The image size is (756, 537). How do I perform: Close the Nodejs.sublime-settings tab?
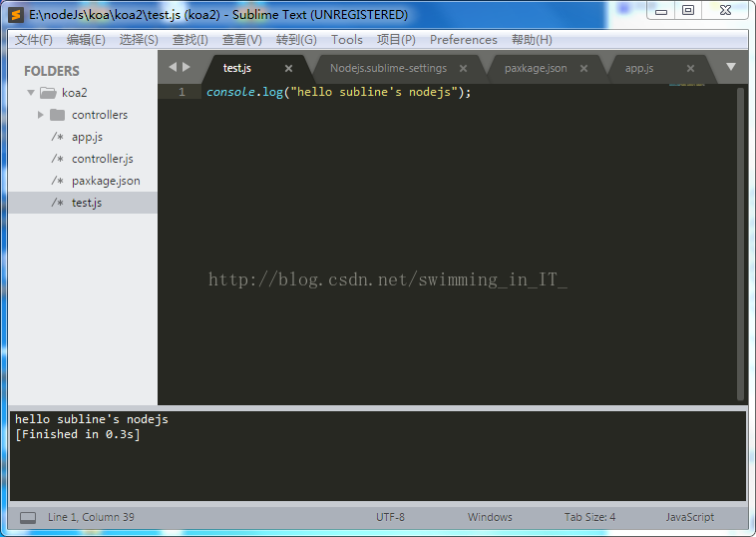463,69
